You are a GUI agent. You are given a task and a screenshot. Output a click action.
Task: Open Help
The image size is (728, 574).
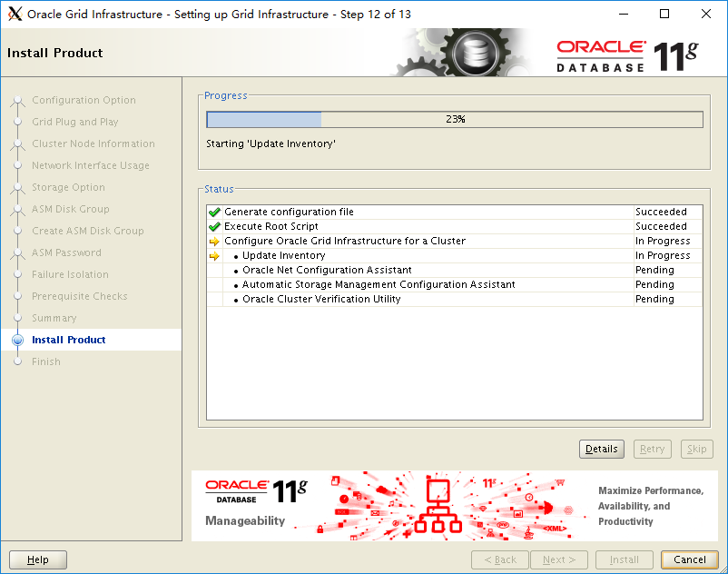pyautogui.click(x=38, y=559)
